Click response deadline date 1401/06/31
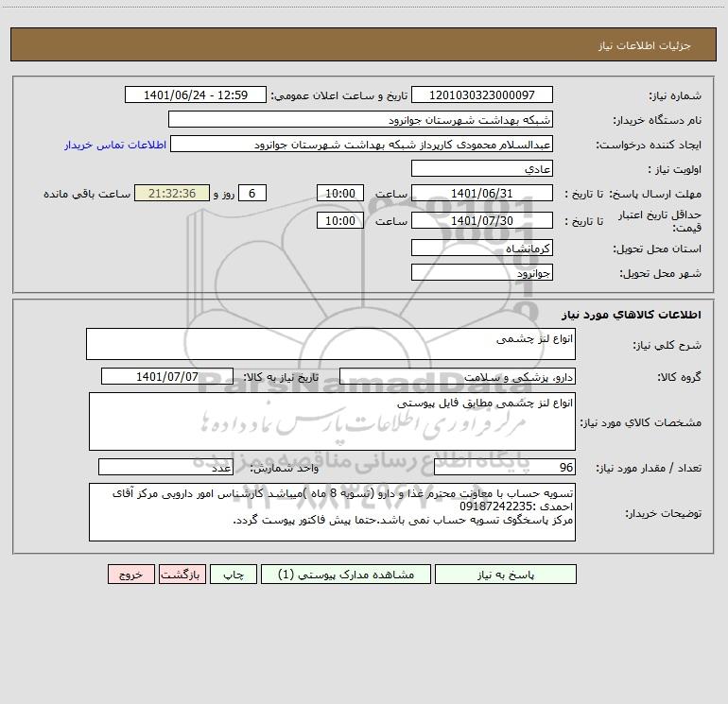 point(482,193)
